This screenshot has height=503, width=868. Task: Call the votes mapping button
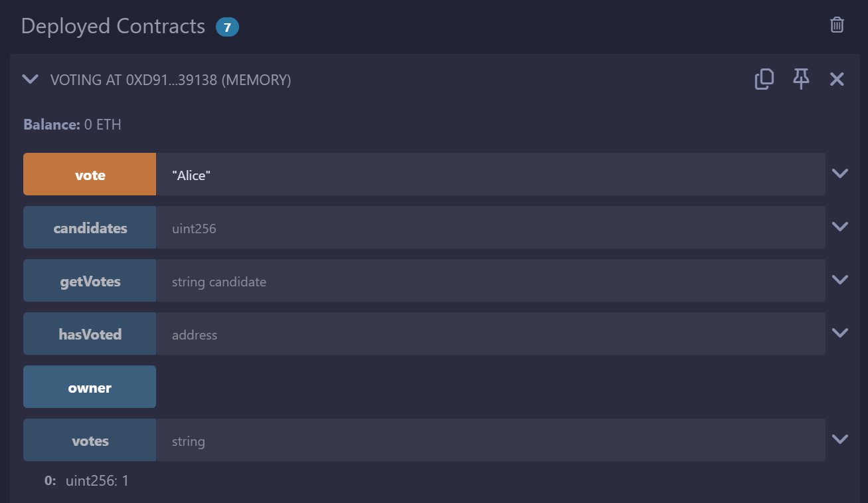tap(90, 440)
